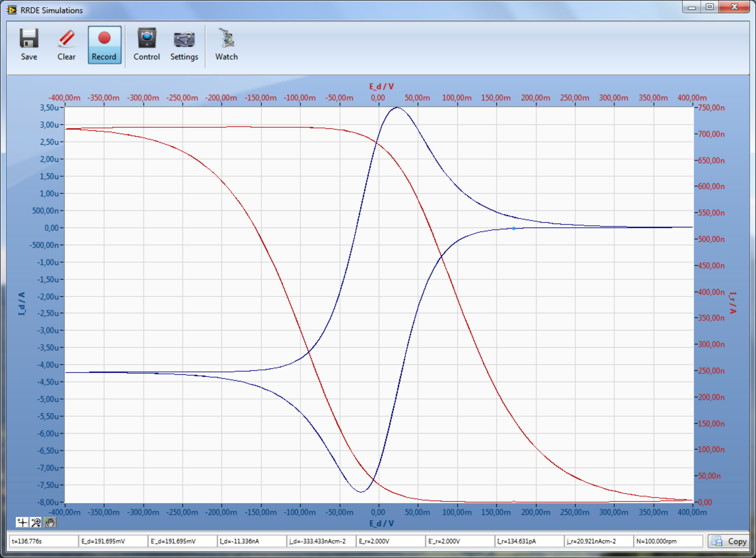The height and width of the screenshot is (558, 756).
Task: Click the I_d / A left axis label
Action: pyautogui.click(x=22, y=304)
